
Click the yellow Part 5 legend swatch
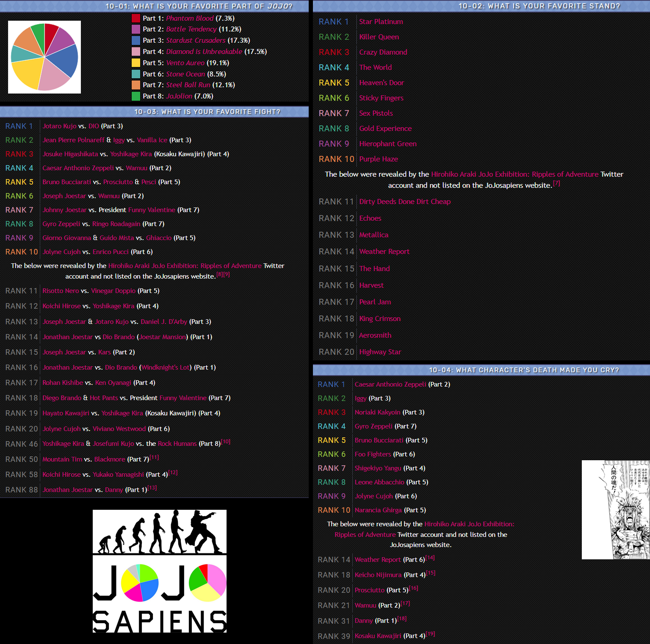pos(136,63)
